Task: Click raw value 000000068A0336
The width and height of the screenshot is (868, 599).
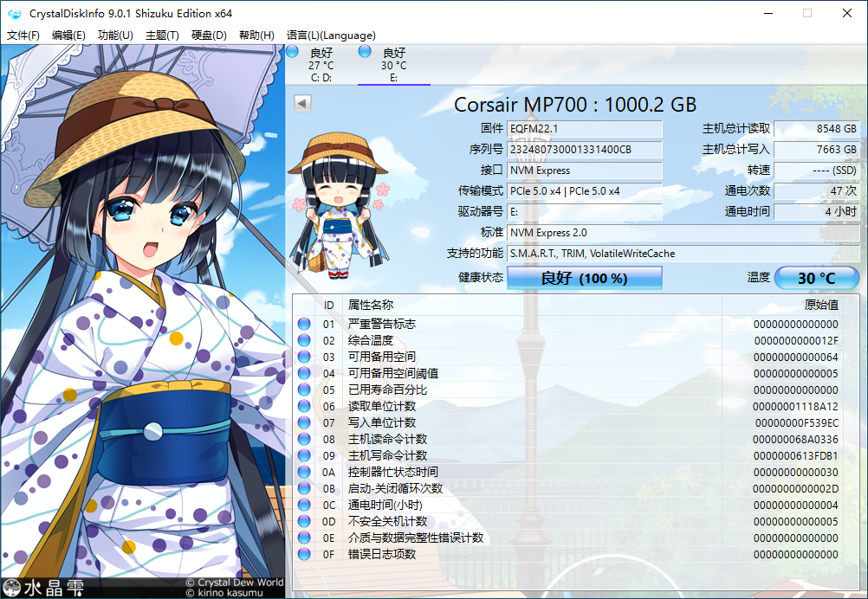Action: click(795, 440)
